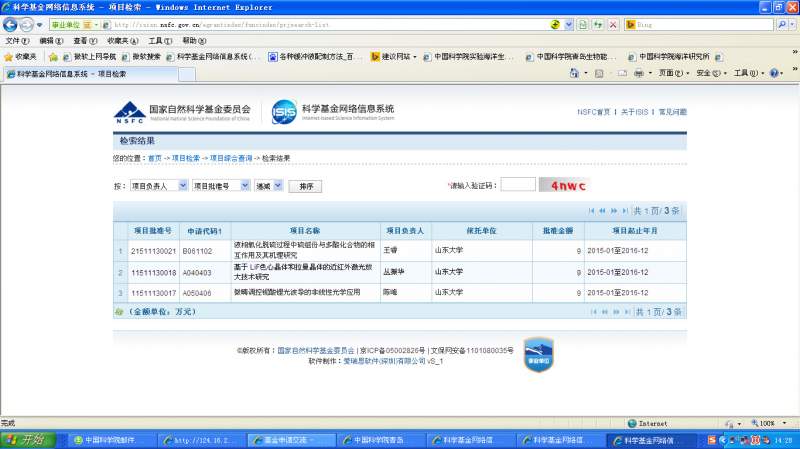800x449 pixels.
Task: Click the browser Forward arrow button
Action: (x=26, y=24)
